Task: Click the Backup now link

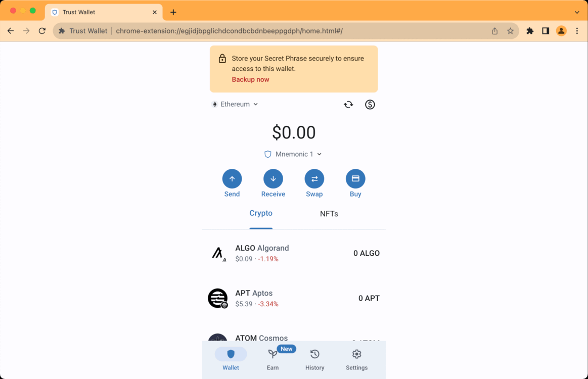Action: tap(250, 79)
